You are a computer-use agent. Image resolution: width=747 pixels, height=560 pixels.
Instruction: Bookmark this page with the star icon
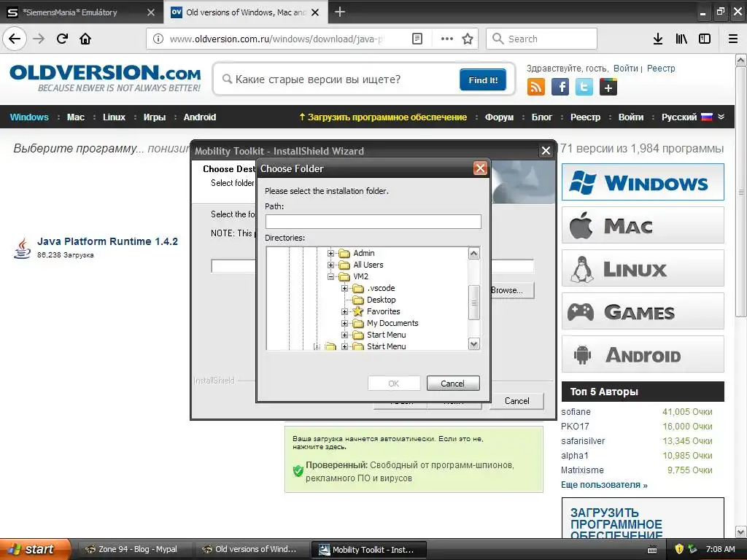(468, 39)
